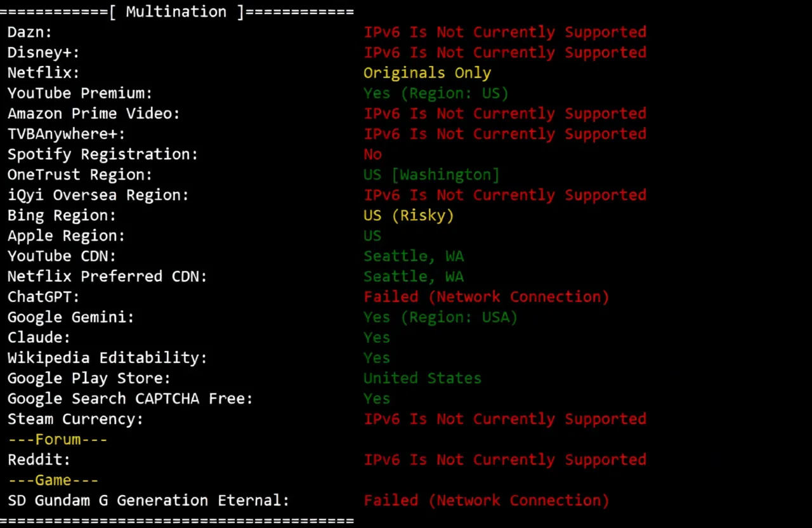Click the 'Claude:' service label
812x528 pixels.
pyautogui.click(x=39, y=337)
